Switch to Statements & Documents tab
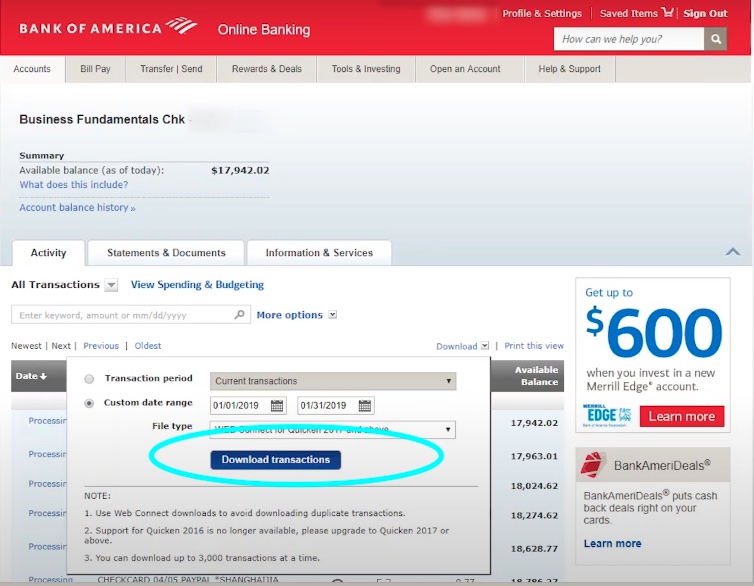 coord(166,253)
